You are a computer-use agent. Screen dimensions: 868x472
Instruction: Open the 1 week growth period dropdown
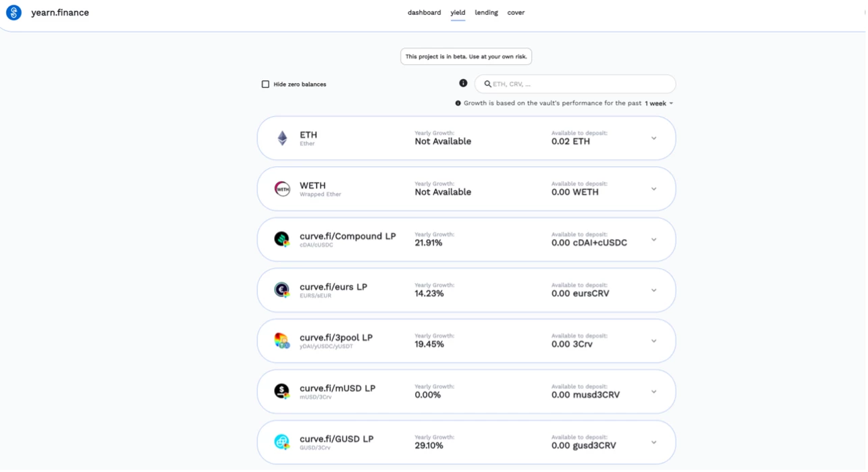[x=659, y=103]
